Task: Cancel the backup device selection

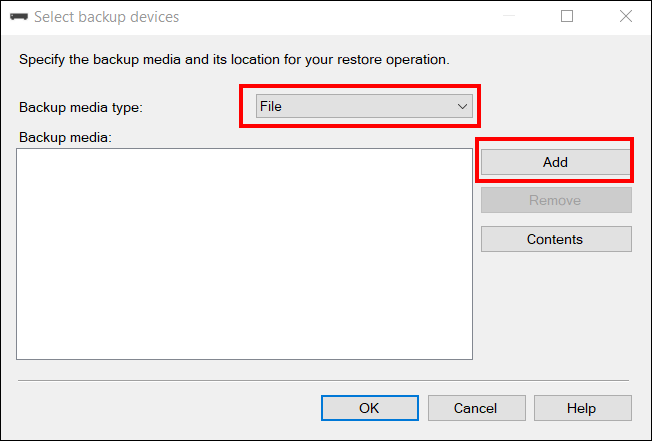Action: click(477, 408)
